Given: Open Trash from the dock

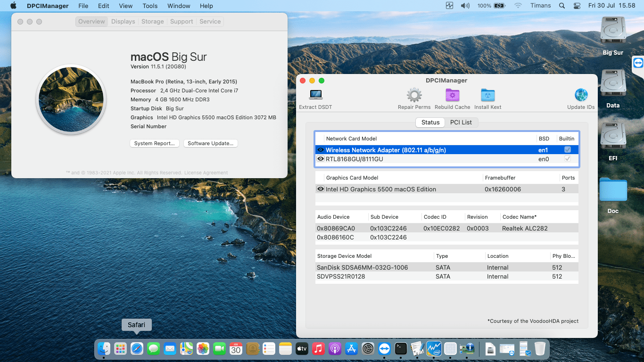Looking at the screenshot, I should [540, 349].
